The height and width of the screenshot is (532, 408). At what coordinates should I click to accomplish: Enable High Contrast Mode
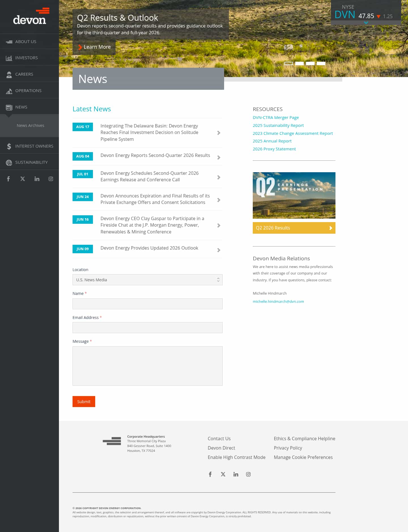[x=237, y=457]
